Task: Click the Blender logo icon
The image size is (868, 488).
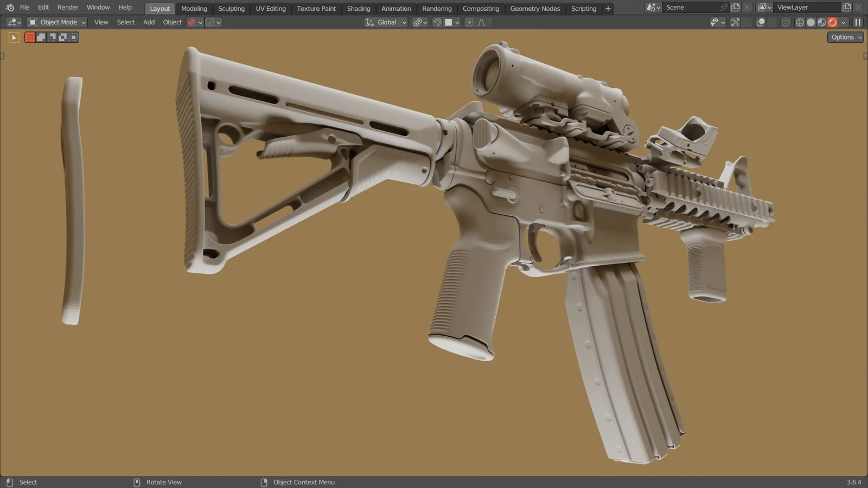Action: point(9,7)
